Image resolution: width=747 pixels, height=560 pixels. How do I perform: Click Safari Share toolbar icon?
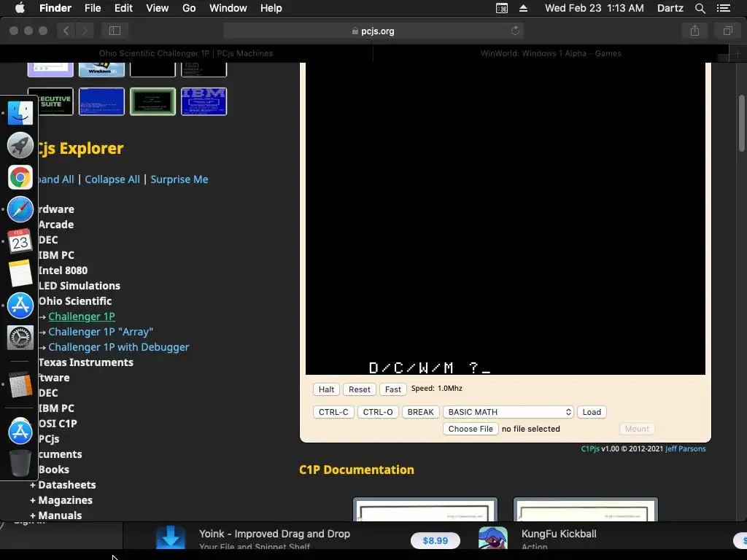pyautogui.click(x=695, y=31)
